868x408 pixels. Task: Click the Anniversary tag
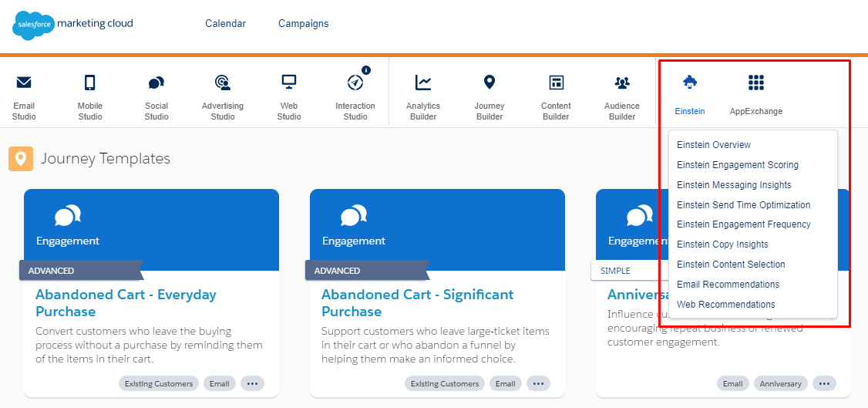781,383
